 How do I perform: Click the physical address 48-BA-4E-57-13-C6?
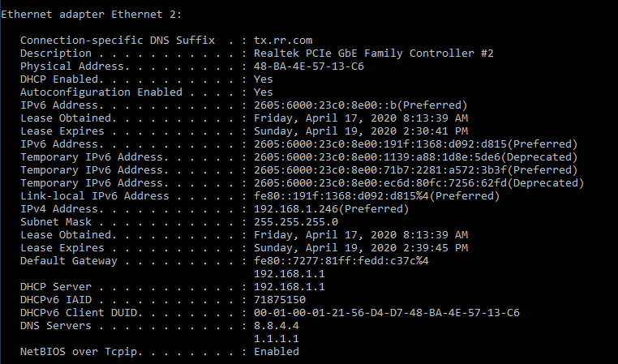click(308, 66)
